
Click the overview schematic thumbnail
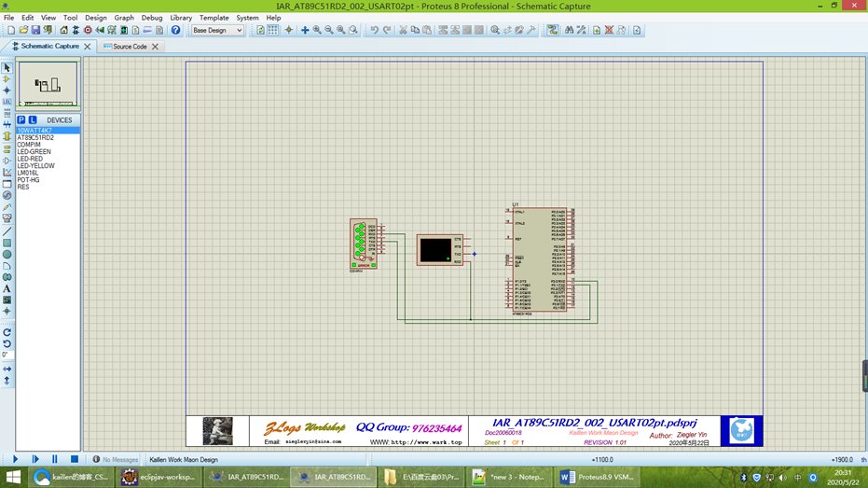[48, 84]
